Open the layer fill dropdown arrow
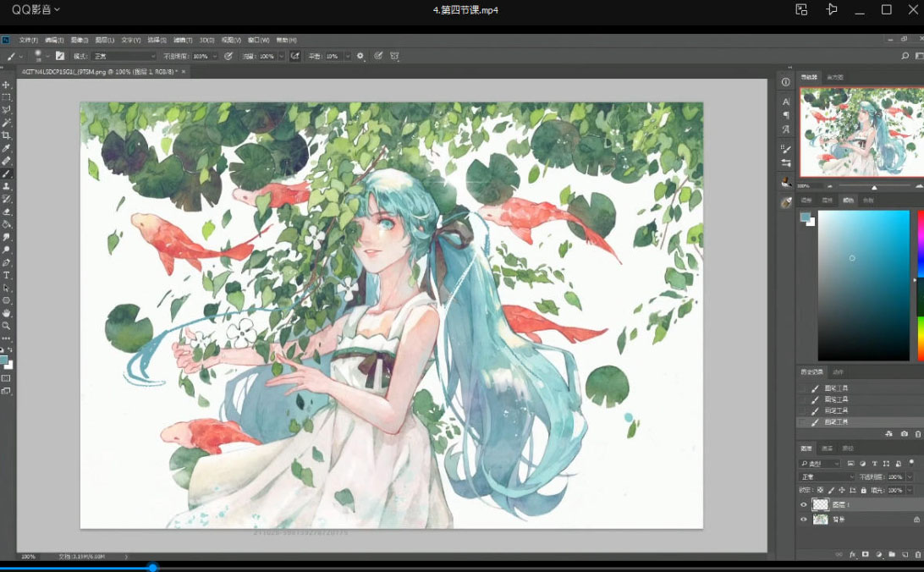Viewport: 924px width, 572px height. click(910, 490)
